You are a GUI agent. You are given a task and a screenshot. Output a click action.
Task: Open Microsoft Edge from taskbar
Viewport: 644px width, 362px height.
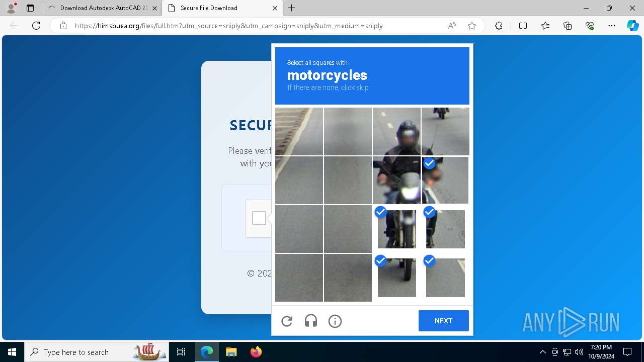(x=207, y=352)
